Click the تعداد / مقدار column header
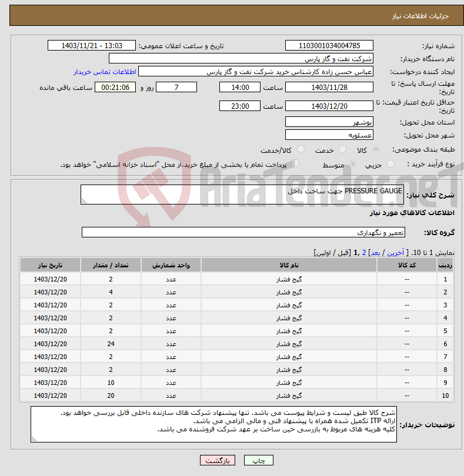464x476 pixels. point(111,265)
